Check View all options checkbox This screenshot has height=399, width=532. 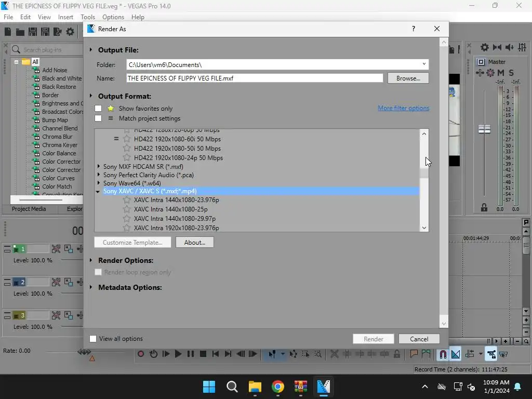tap(92, 339)
